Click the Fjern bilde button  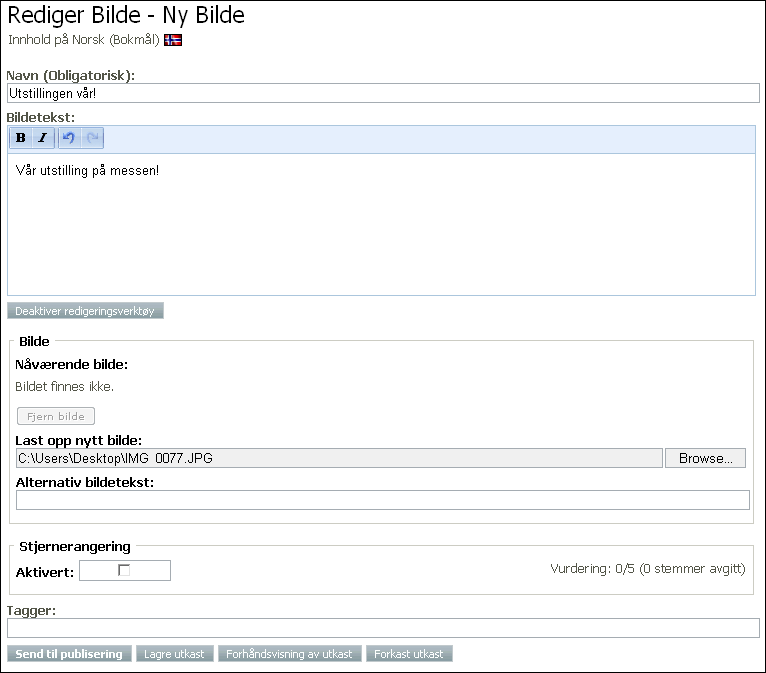(56, 416)
